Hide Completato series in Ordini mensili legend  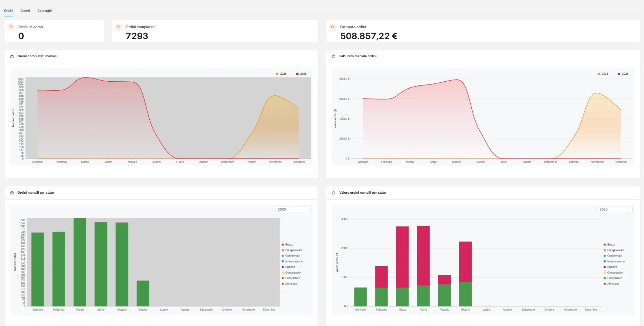291,278
